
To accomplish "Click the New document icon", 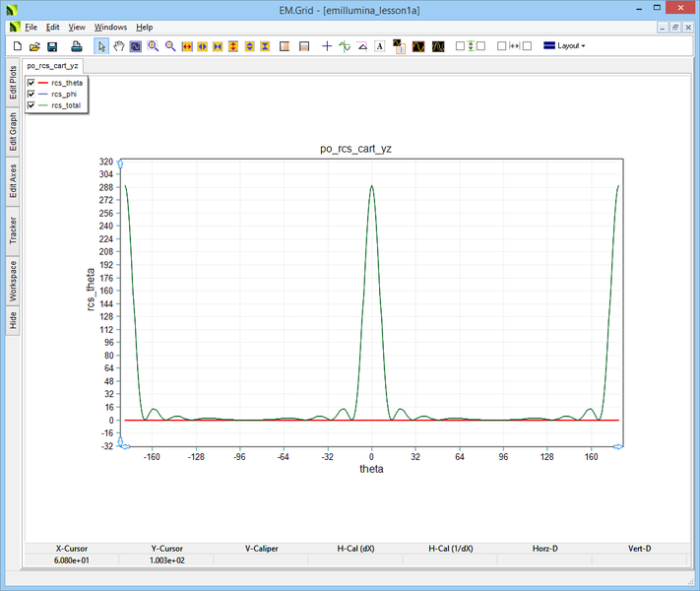I will click(17, 46).
